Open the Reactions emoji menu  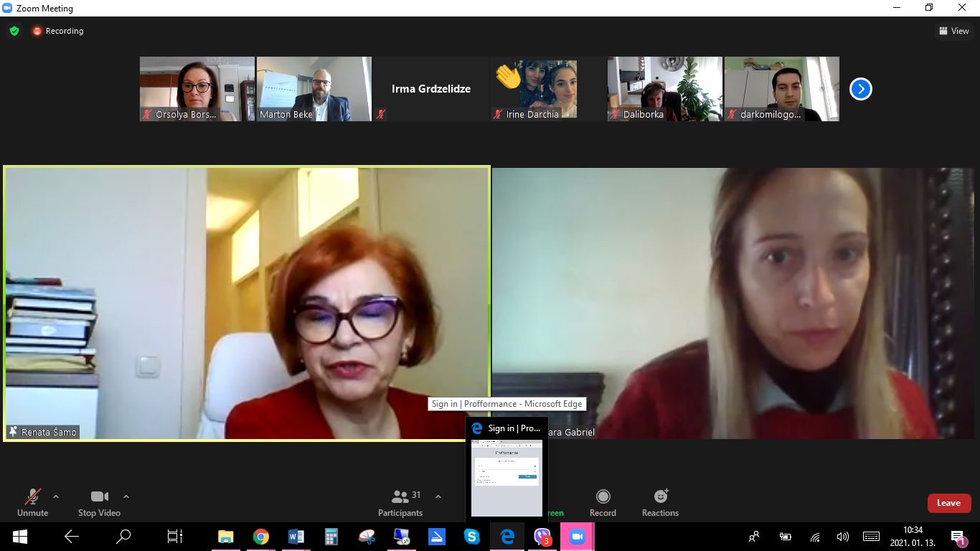(660, 502)
